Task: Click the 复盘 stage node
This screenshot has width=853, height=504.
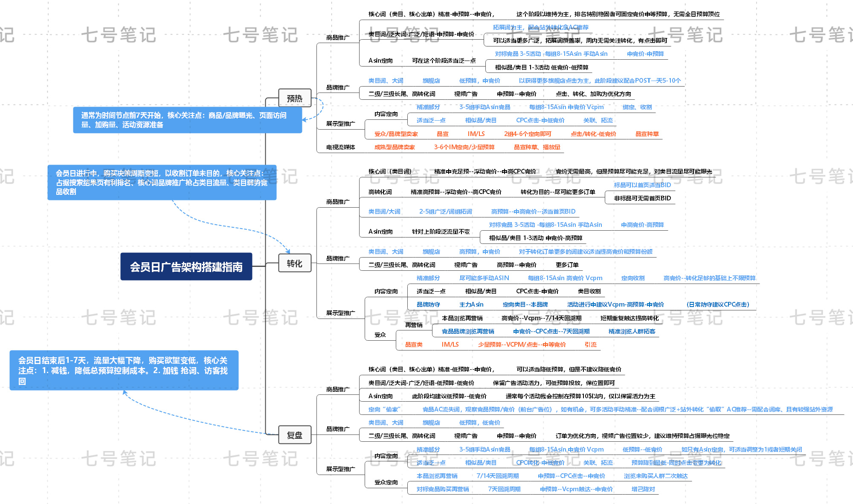Action: point(294,435)
